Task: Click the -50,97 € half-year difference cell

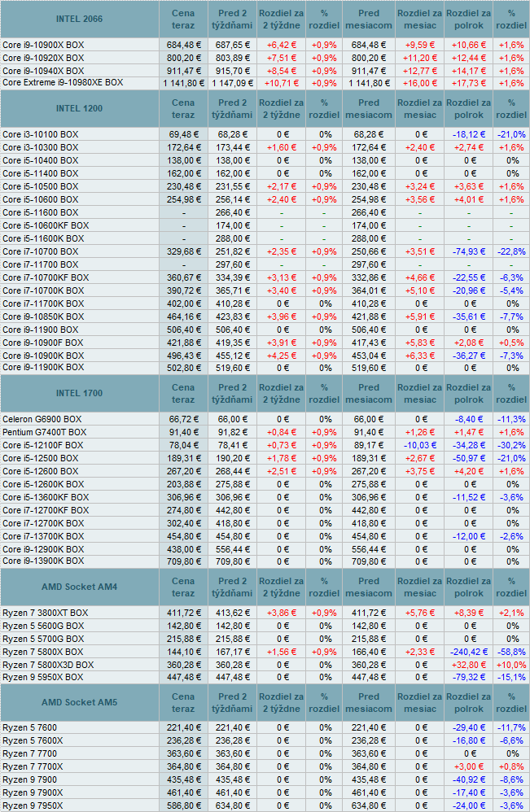Action: 468,458
